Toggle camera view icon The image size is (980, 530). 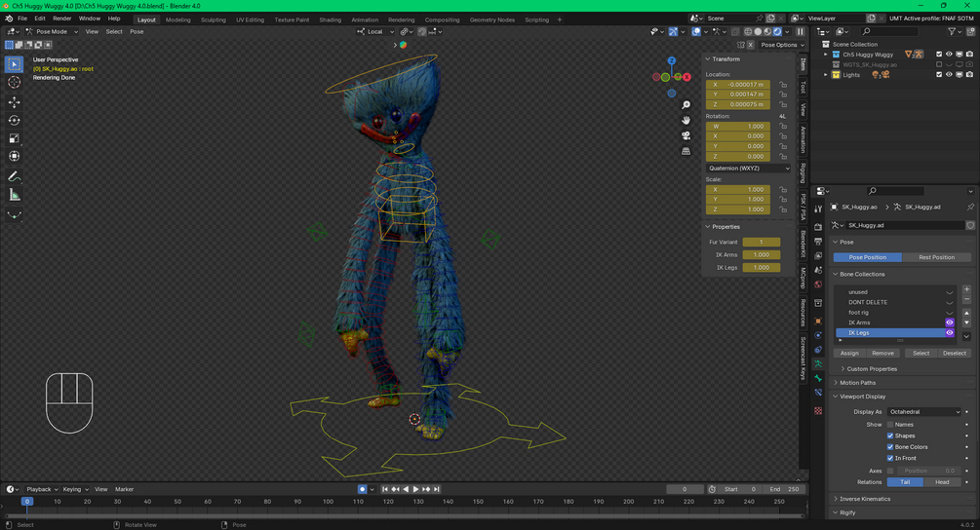[686, 135]
